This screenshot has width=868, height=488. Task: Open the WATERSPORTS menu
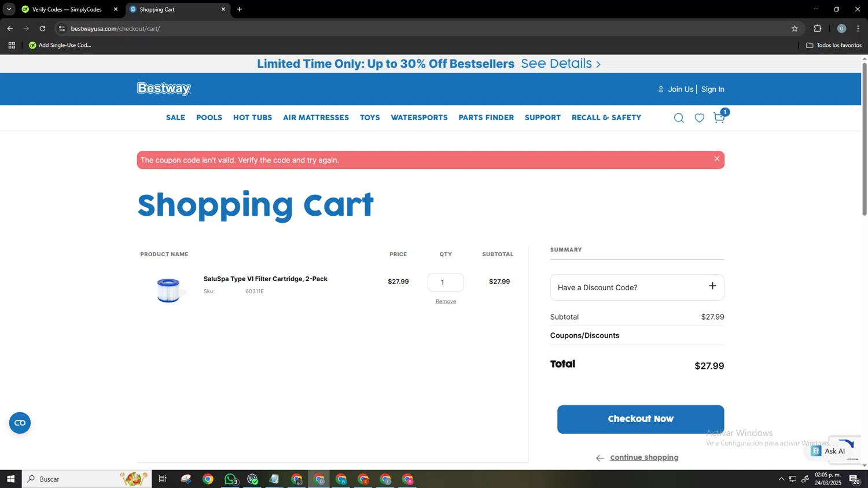click(419, 117)
